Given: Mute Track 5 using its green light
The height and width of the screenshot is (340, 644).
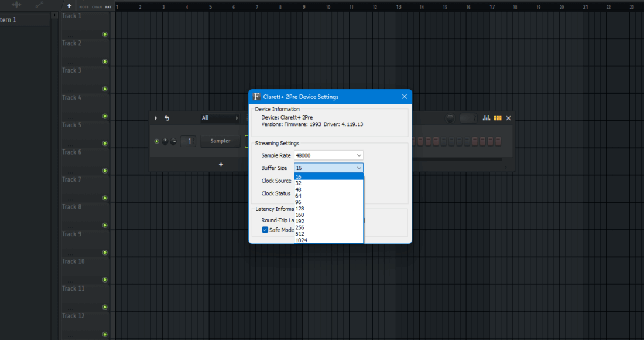Looking at the screenshot, I should pyautogui.click(x=105, y=144).
